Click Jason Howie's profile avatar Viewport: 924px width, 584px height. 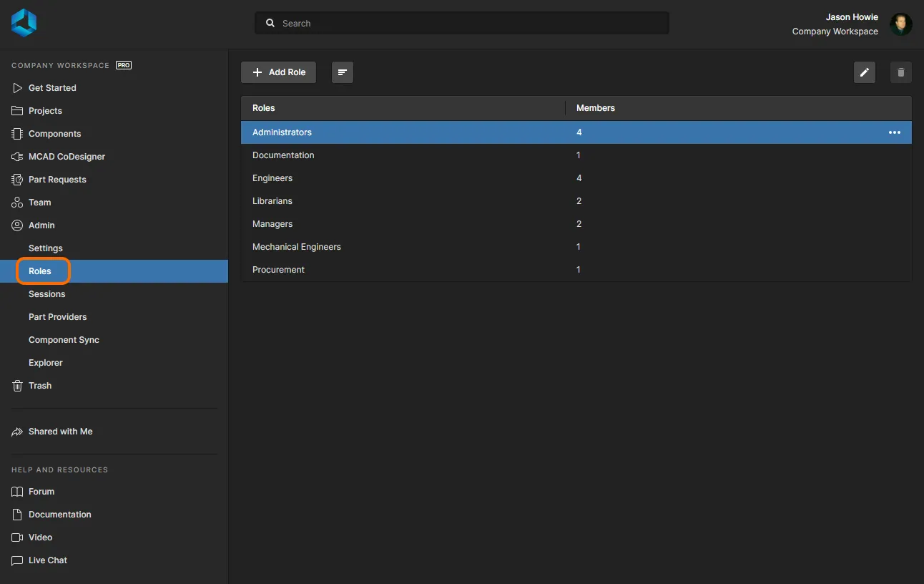[x=900, y=24]
